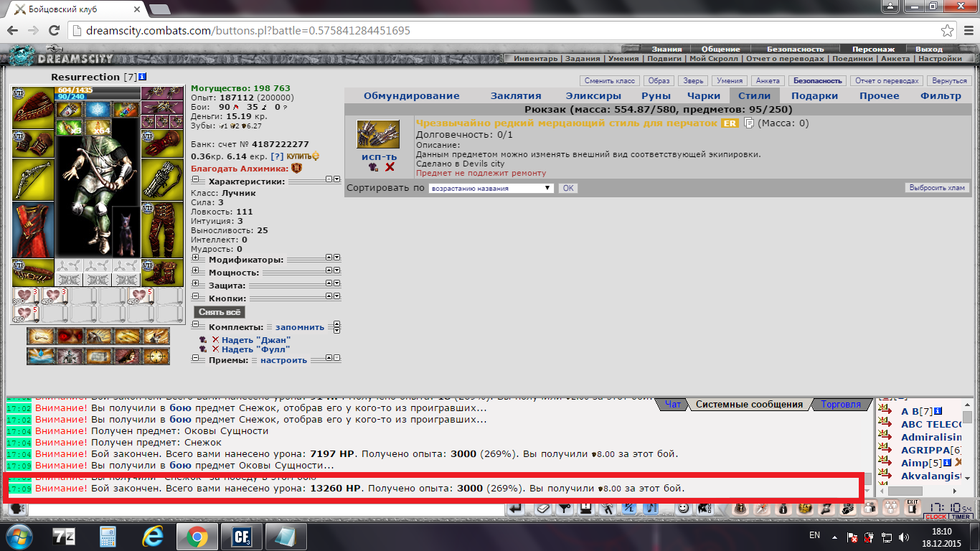Image resolution: width=980 pixels, height=551 pixels.
Task: Click the send message arrow icon
Action: (x=516, y=508)
